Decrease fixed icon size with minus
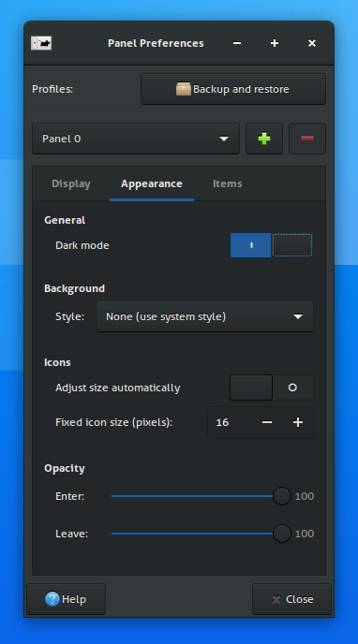The height and width of the screenshot is (644, 358). coord(267,422)
